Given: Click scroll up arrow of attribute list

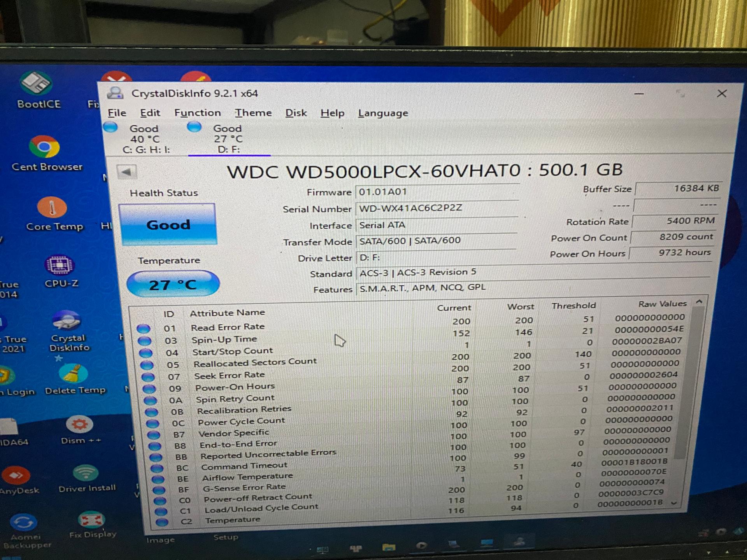Looking at the screenshot, I should [x=699, y=302].
